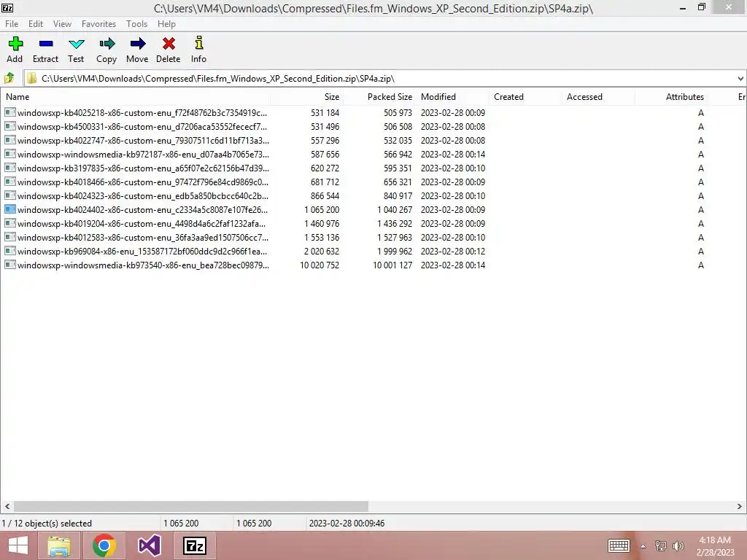Sort by Accessed column header
747x560 pixels.
coord(598,97)
